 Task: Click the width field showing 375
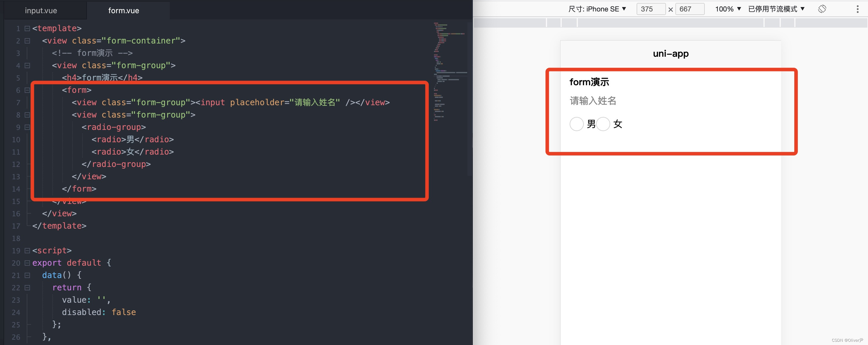[x=650, y=9]
